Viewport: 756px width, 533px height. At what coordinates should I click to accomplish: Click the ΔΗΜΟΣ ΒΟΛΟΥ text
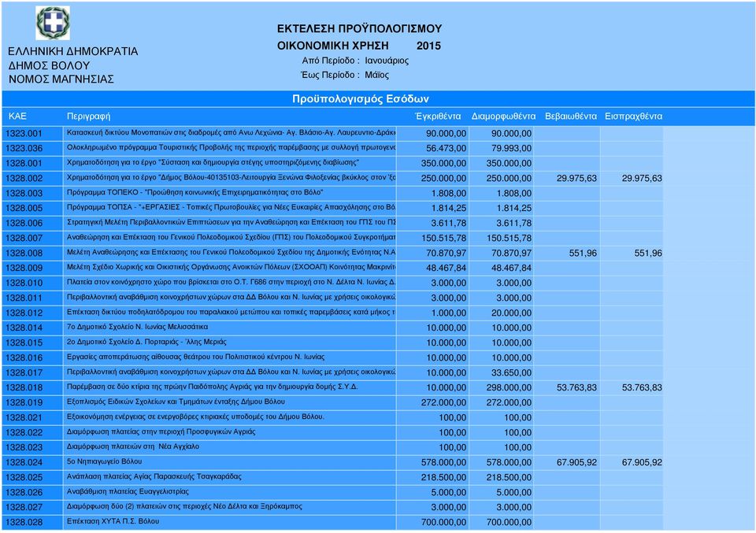point(49,65)
